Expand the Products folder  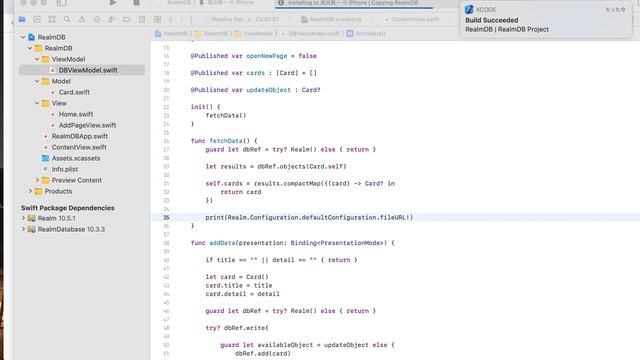(30, 191)
